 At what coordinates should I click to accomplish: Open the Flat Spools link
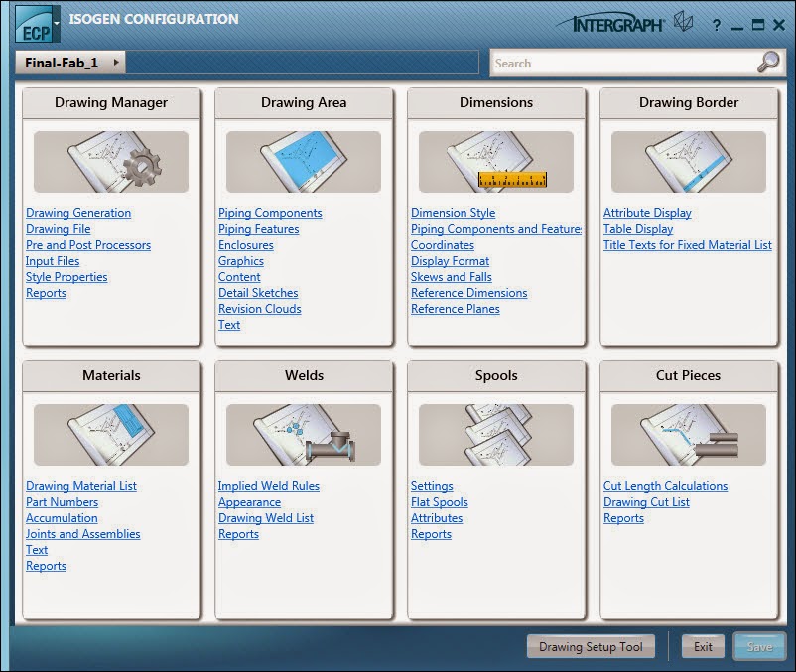(x=439, y=502)
